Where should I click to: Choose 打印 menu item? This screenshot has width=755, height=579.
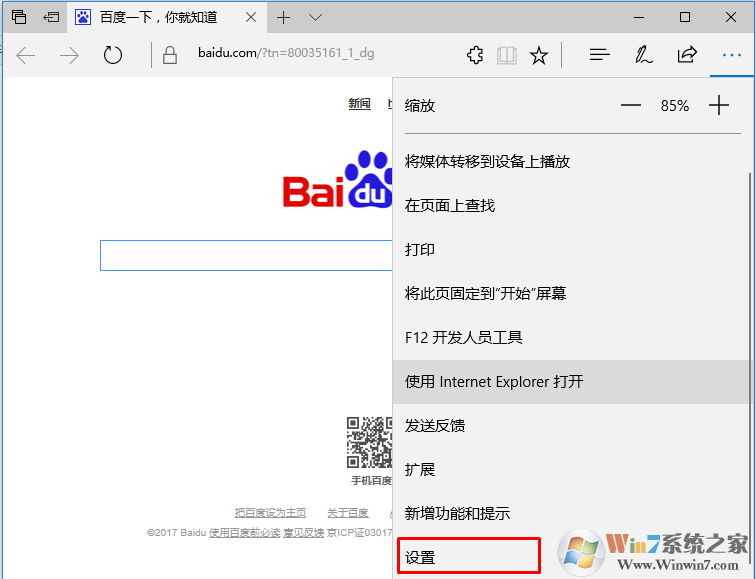pos(571,250)
